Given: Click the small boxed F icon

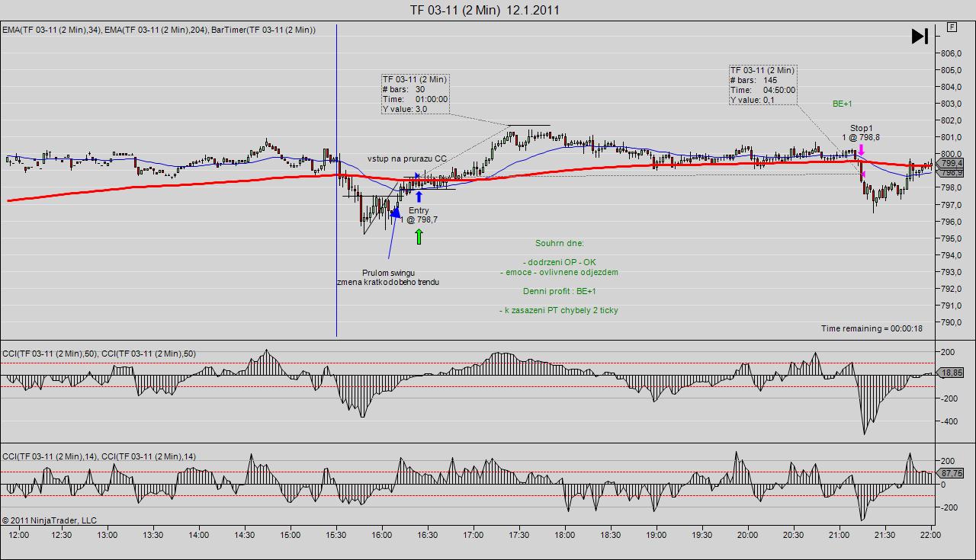Looking at the screenshot, I should [952, 27].
